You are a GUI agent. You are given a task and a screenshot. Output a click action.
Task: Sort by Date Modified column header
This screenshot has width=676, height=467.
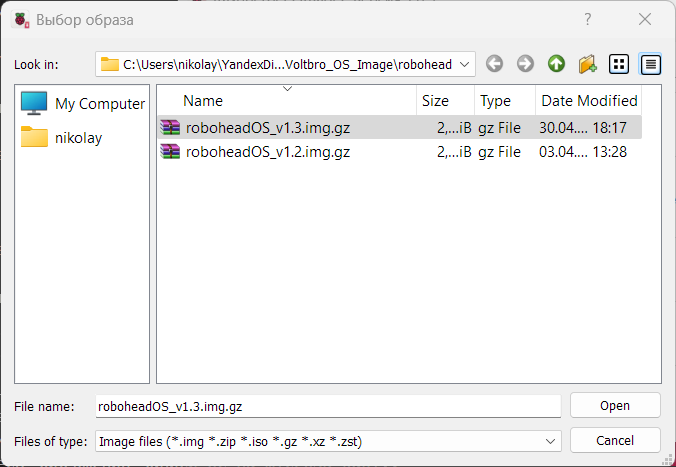(588, 101)
